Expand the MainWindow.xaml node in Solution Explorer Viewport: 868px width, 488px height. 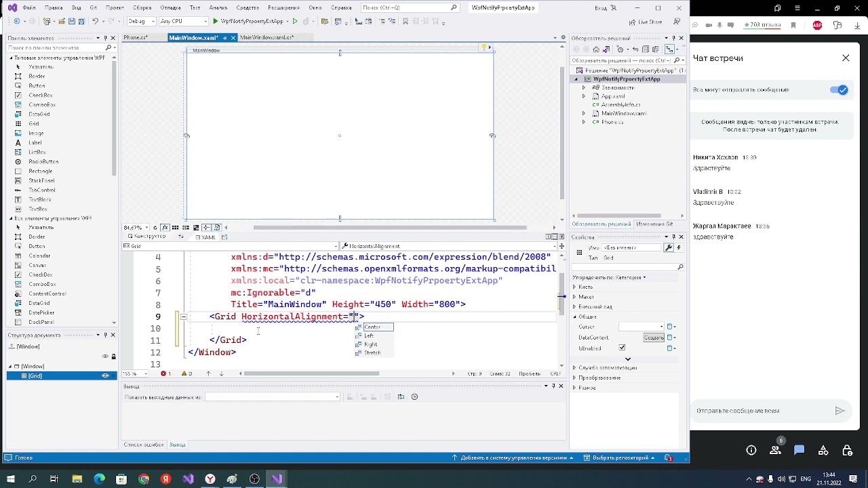(584, 113)
